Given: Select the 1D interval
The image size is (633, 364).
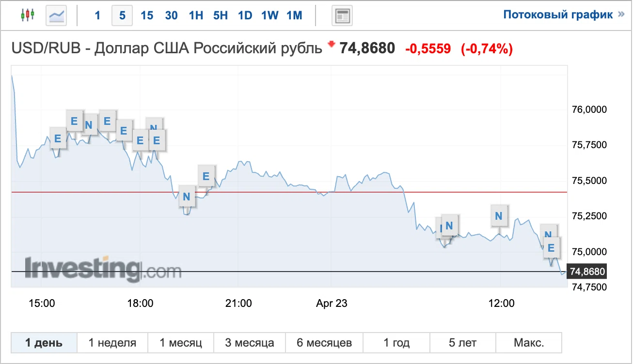Looking at the screenshot, I should pyautogui.click(x=245, y=15).
